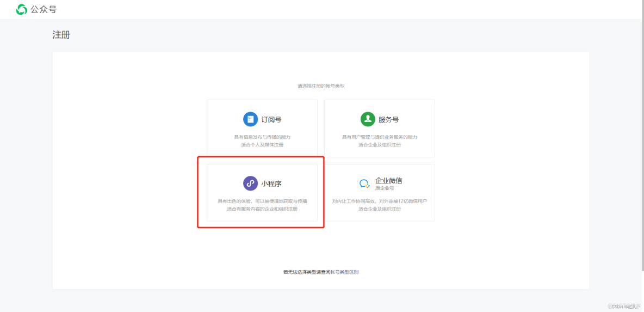Viewport: 644px width, 312px height.
Task: Click the 具有用户管理与提供业务服务的能力 description
Action: (x=380, y=137)
